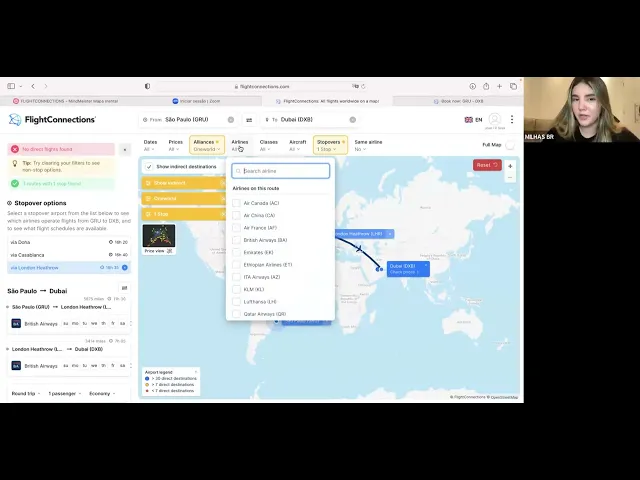
Task: Collapse the Airlines filter dropdown
Action: coord(240,145)
